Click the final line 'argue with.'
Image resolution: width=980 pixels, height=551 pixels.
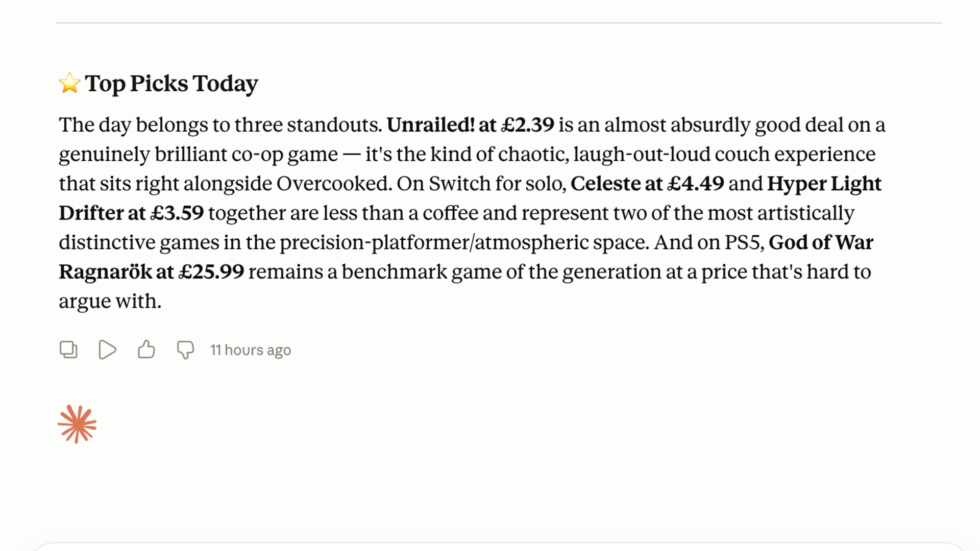click(x=110, y=302)
